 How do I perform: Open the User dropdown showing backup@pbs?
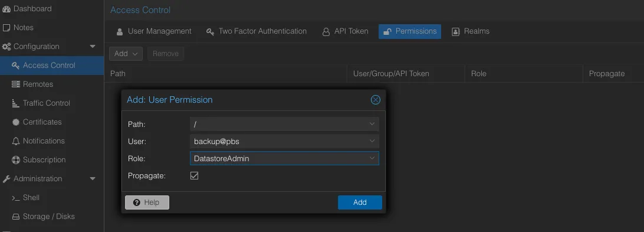(372, 141)
